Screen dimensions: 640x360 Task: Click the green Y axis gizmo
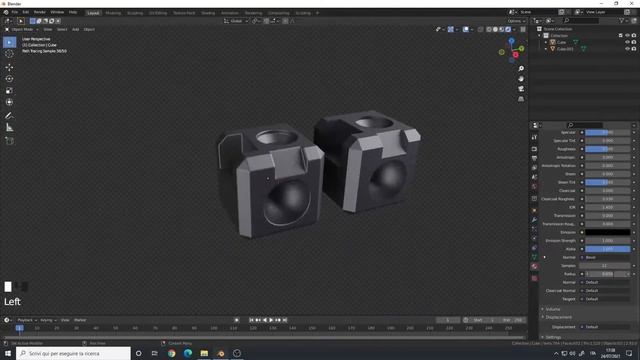[521, 49]
